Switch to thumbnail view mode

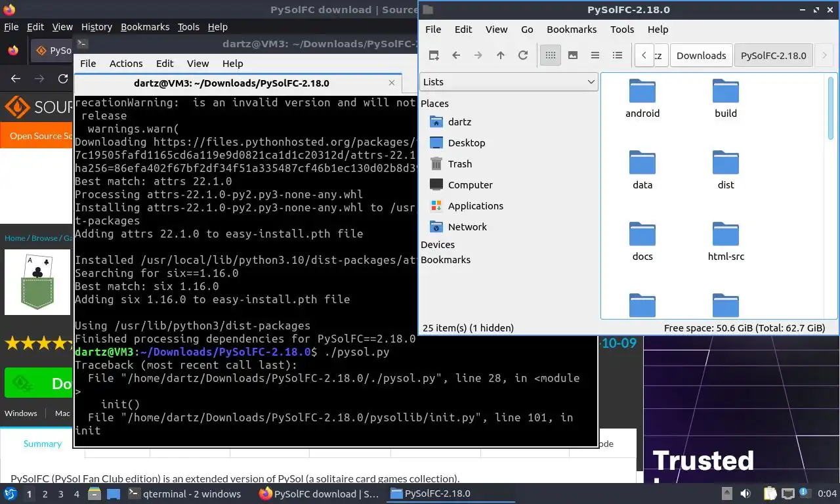(x=573, y=55)
